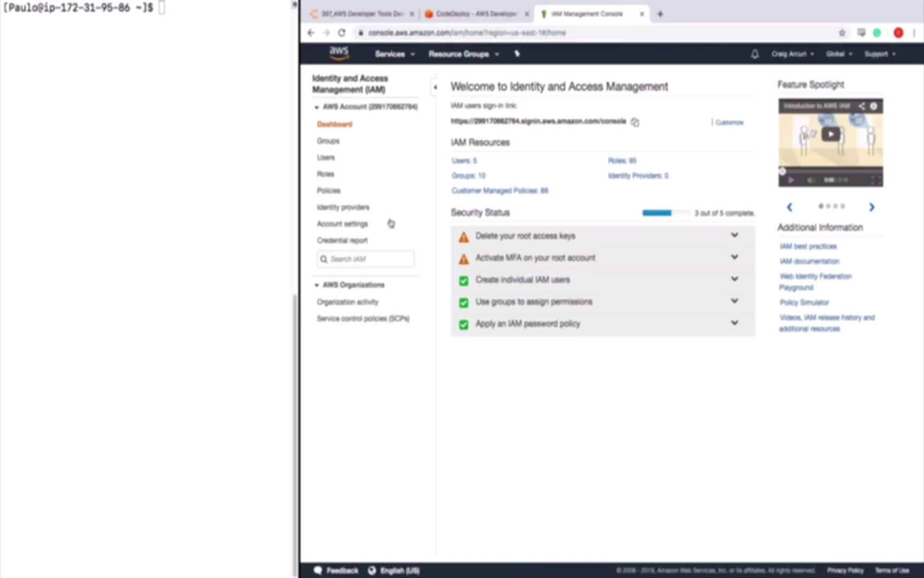Open the Customer Managed Policies: 88 link

[500, 191]
